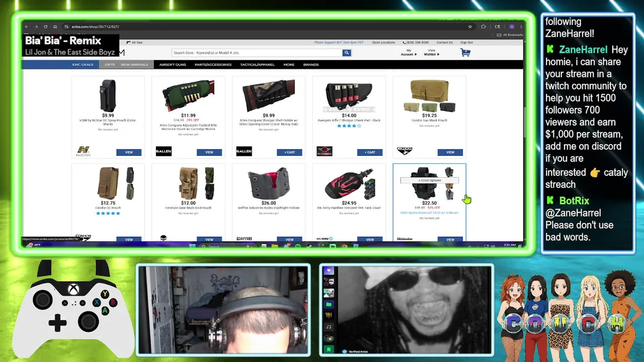The height and width of the screenshot is (362, 644).
Task: Click the browser forward arrow
Action: tap(36, 27)
